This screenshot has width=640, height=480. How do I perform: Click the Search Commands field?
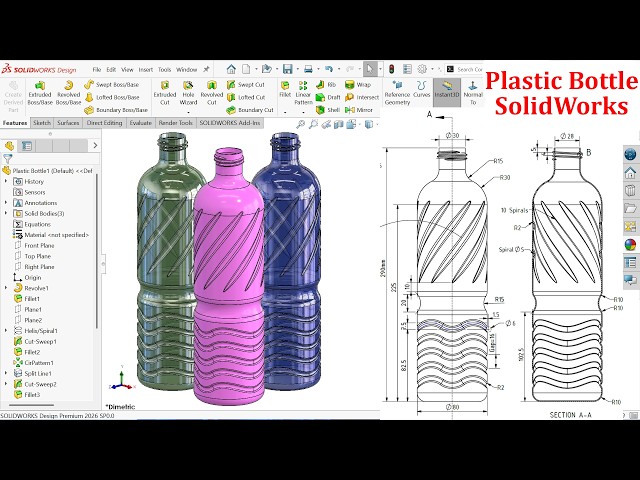[464, 69]
